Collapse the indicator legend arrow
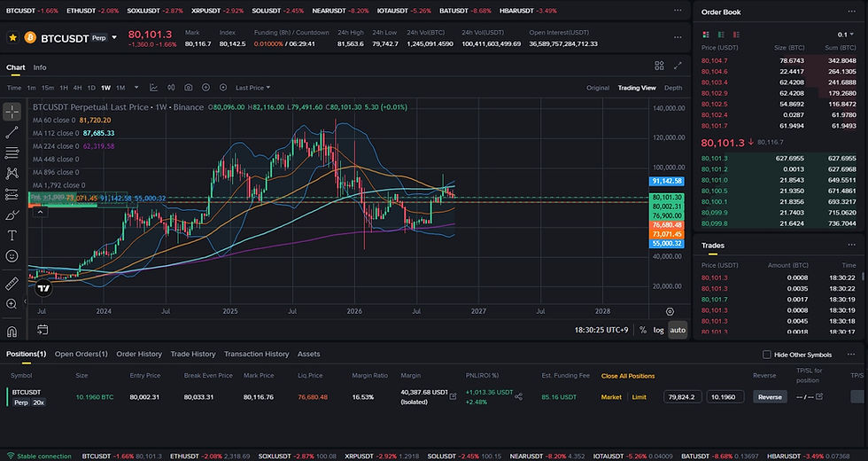868x461 pixels. coord(40,212)
